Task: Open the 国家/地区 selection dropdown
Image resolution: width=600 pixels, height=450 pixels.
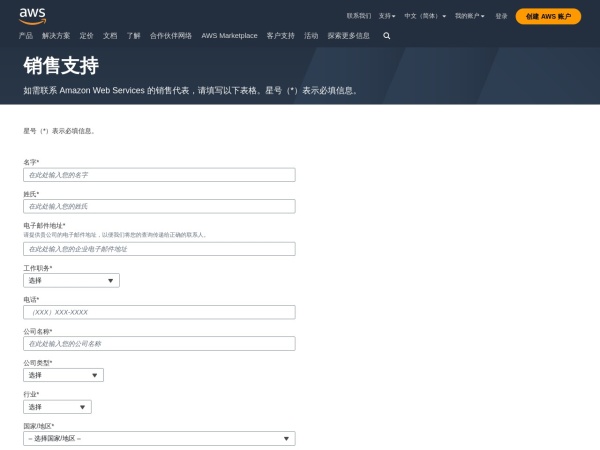Action: click(x=159, y=438)
